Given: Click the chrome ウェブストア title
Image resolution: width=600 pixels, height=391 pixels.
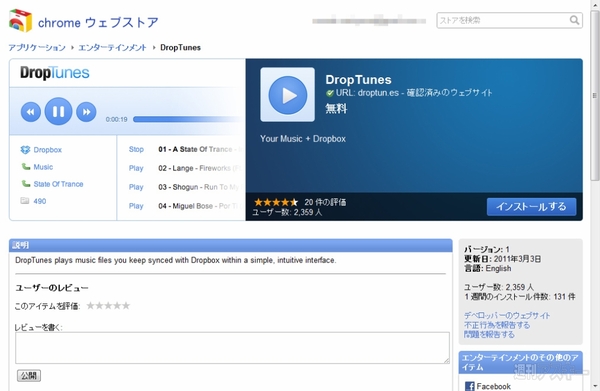Looking at the screenshot, I should point(98,22).
